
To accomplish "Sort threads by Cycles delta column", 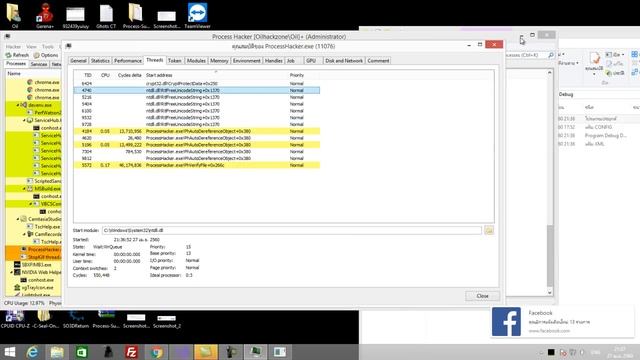I will [x=129, y=75].
